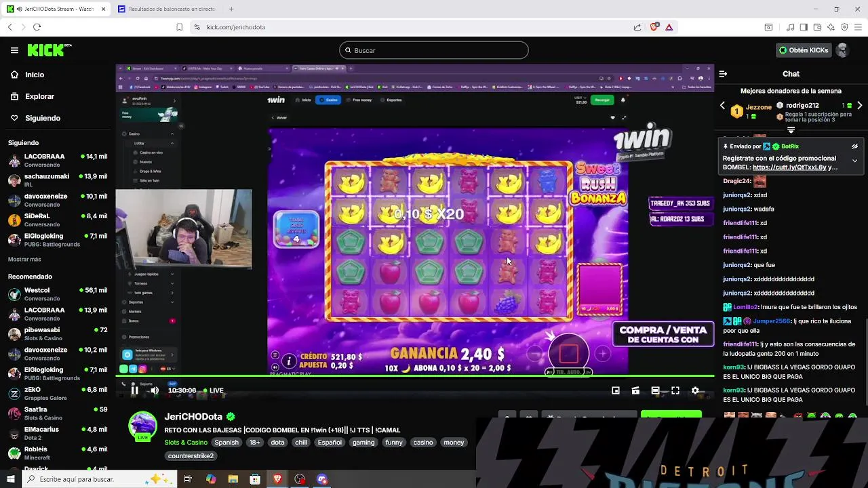This screenshot has width=868, height=488.
Task: Click the Windows taskbar search box
Action: 98,479
